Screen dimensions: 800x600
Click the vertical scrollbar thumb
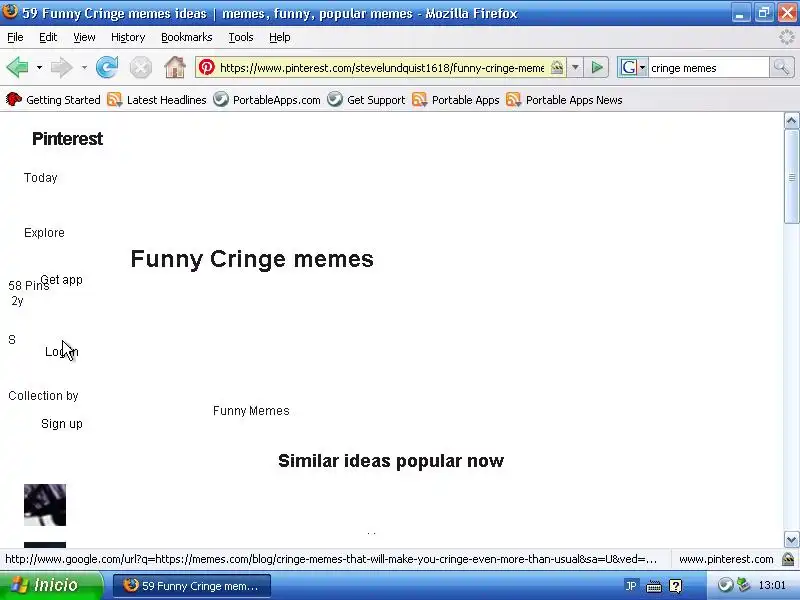(x=791, y=177)
